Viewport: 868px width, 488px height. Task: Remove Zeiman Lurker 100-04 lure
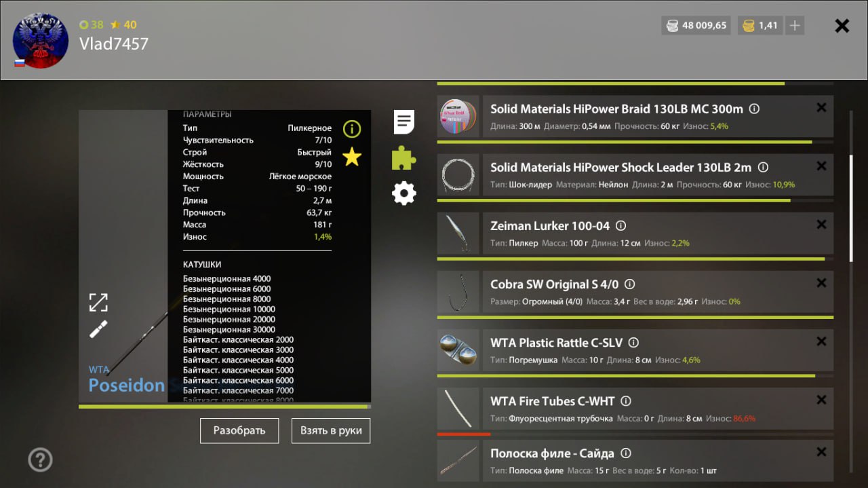[821, 225]
